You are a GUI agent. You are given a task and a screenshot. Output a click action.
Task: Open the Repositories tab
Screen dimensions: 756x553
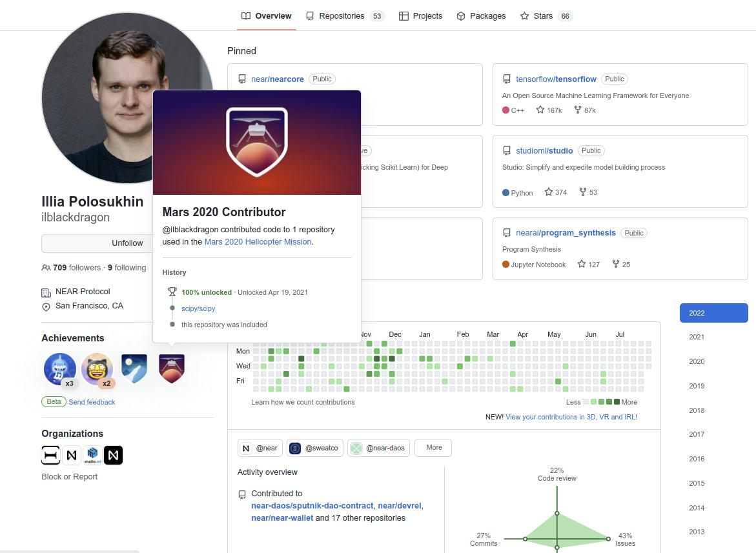coord(345,16)
